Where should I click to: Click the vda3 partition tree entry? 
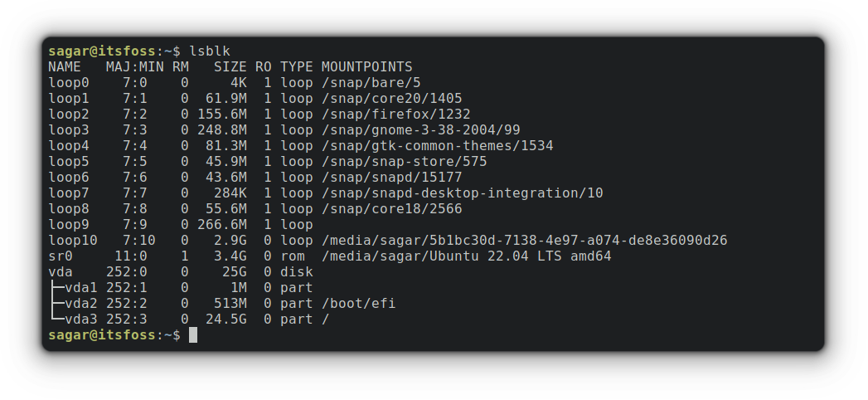pos(80,320)
